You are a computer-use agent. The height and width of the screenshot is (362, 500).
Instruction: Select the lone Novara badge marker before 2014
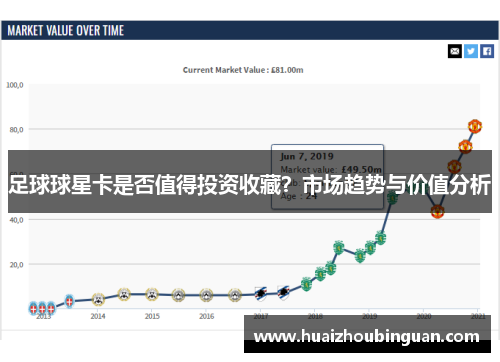(x=69, y=301)
